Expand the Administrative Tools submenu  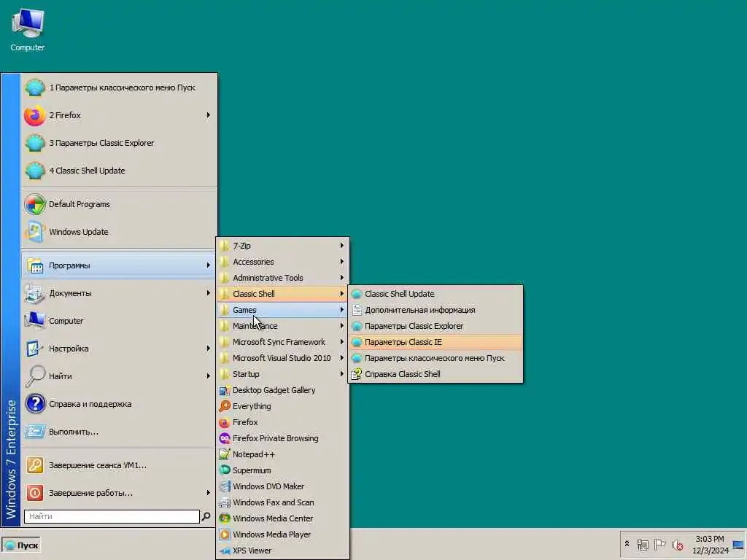click(283, 278)
